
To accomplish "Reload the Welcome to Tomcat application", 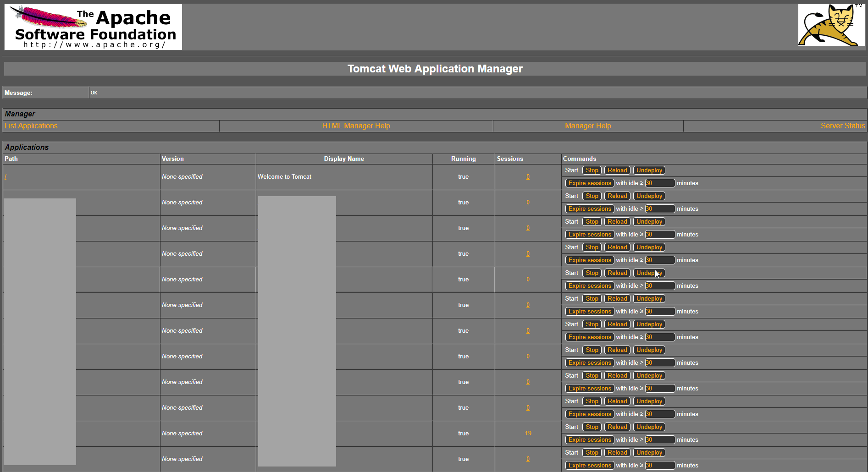I will click(617, 170).
